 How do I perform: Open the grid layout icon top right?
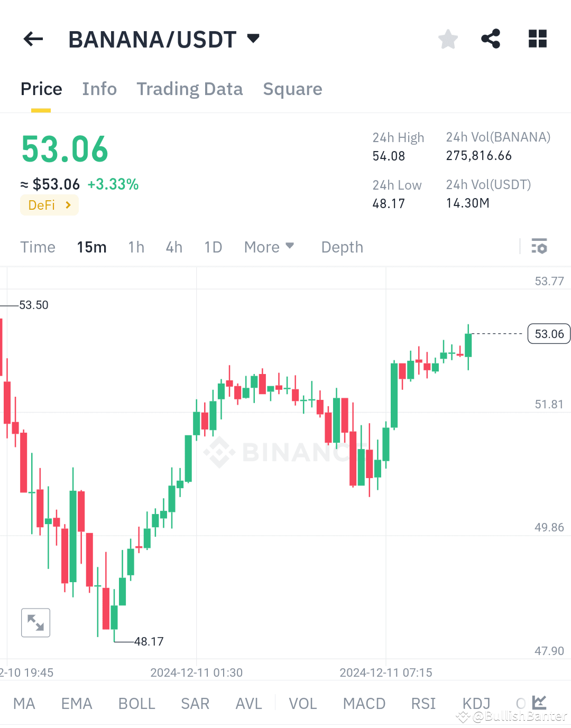[538, 39]
